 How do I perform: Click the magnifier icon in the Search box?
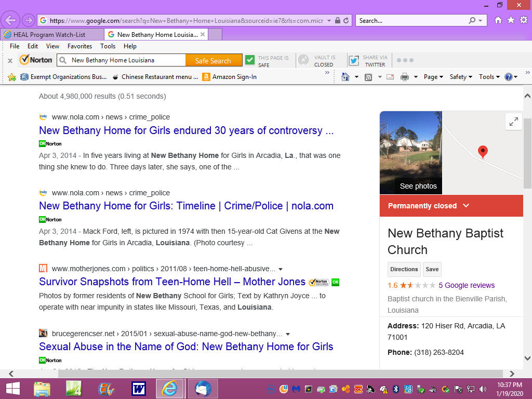(472, 20)
